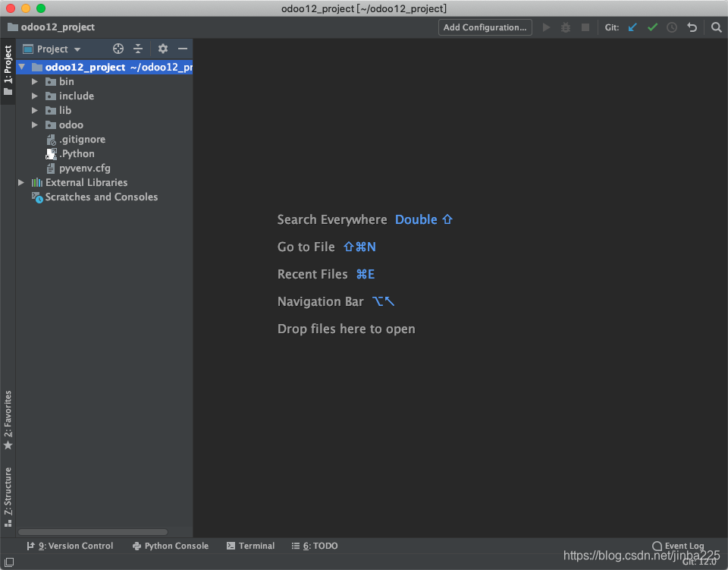Open Project panel settings gear

pyautogui.click(x=163, y=49)
